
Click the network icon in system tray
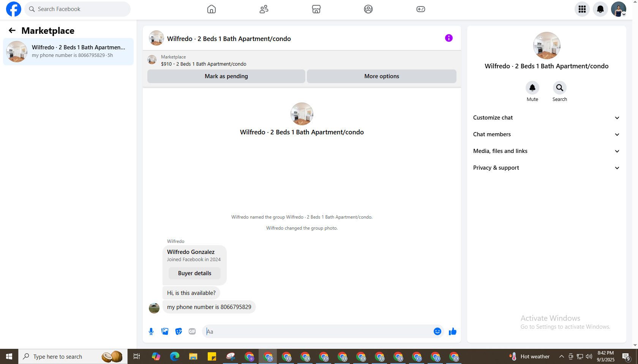[580, 356]
